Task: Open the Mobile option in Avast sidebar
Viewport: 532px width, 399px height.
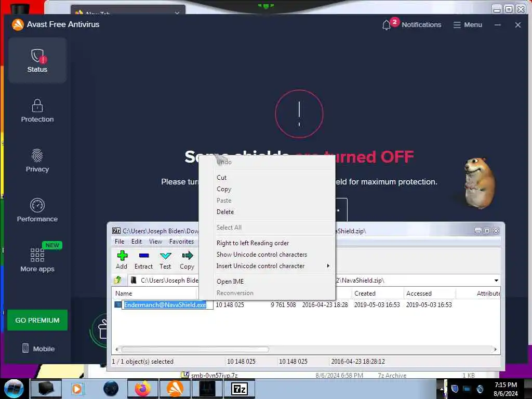Action: [38, 349]
